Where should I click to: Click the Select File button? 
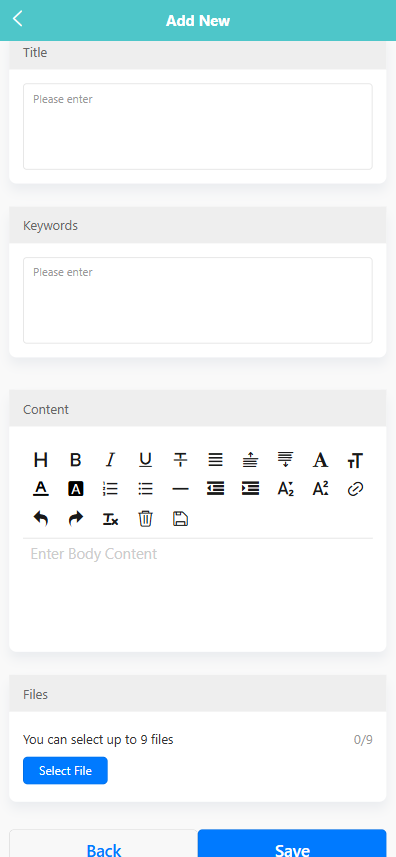click(x=65, y=771)
